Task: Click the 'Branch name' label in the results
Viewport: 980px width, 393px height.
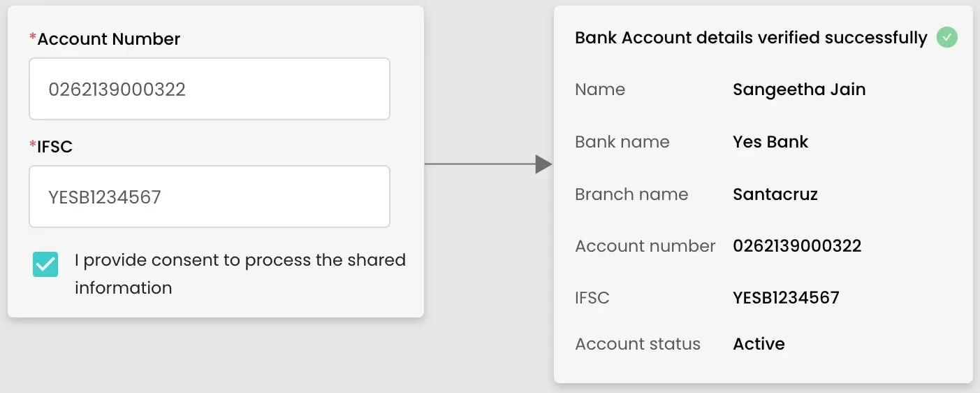Action: (x=631, y=194)
